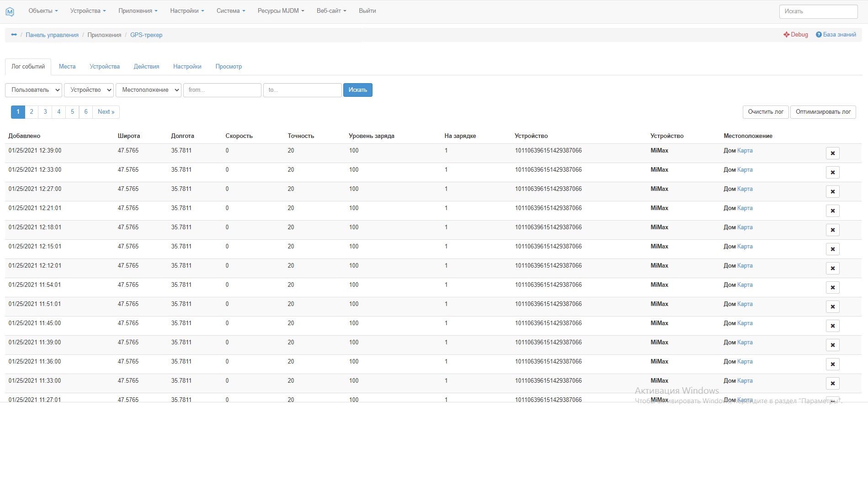
Task: Open the Приложения top menu
Action: [x=138, y=11]
